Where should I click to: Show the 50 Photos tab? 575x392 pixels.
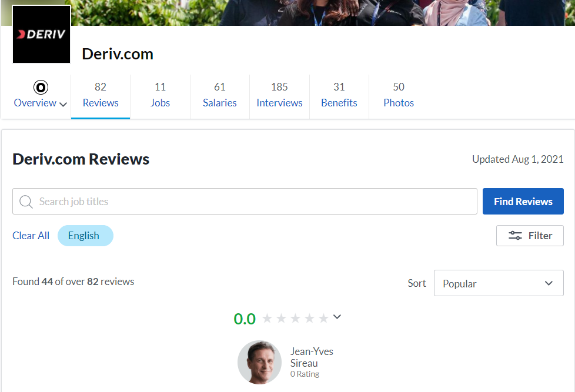[x=399, y=96]
